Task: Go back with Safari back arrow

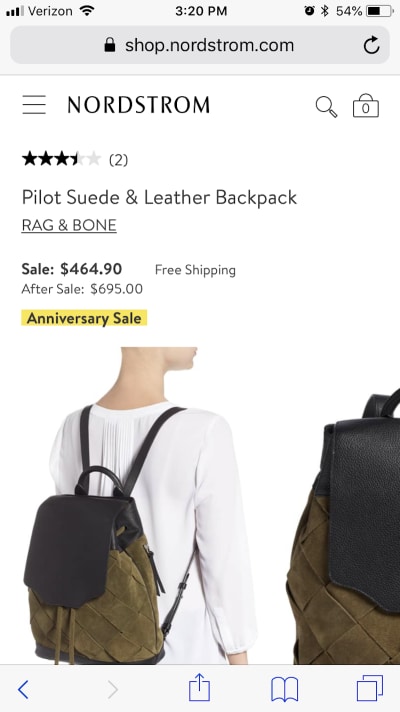Action: coord(23,689)
